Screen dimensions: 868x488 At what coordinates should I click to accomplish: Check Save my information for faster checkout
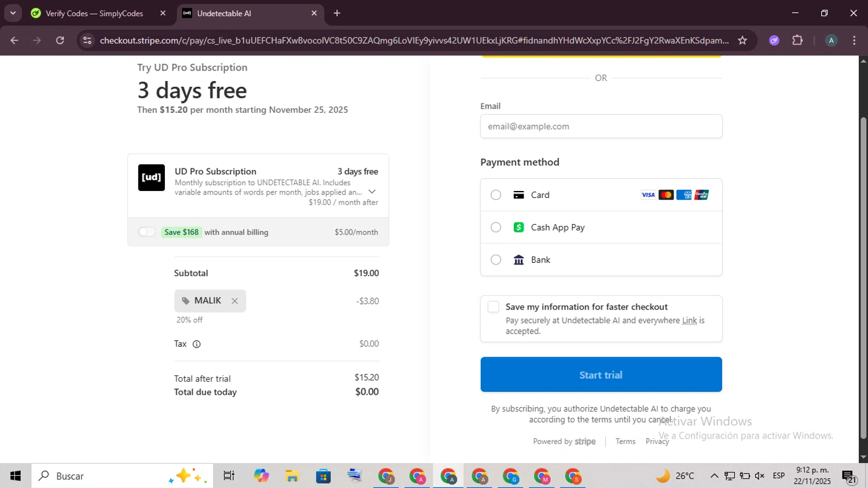[494, 307]
